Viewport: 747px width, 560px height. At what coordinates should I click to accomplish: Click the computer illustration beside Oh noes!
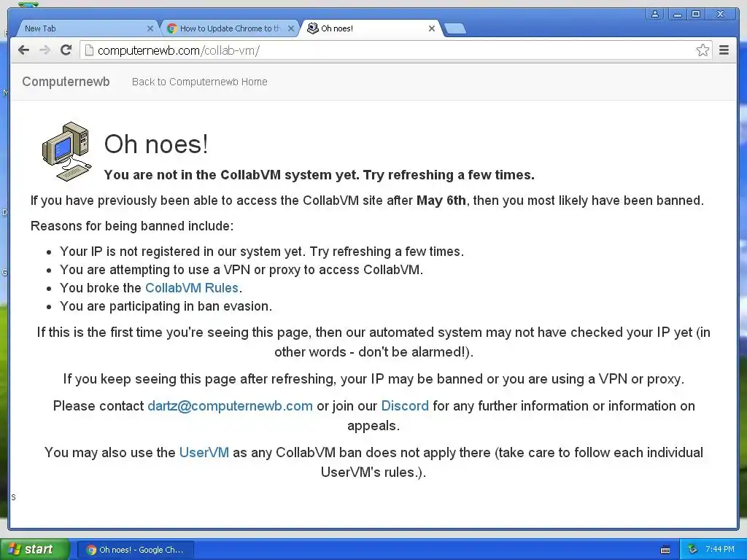(66, 152)
